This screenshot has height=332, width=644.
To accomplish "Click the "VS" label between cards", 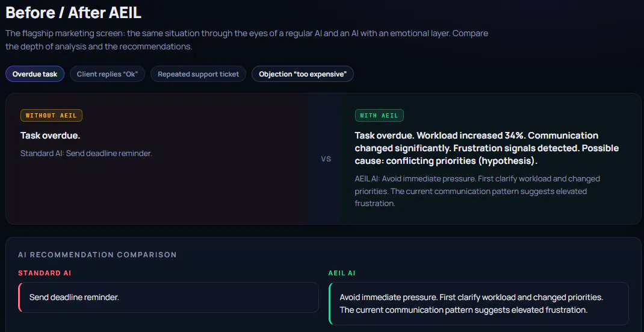I will 326,159.
